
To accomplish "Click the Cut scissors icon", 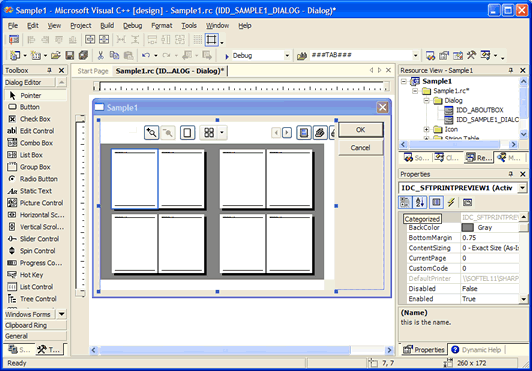I will [x=100, y=55].
